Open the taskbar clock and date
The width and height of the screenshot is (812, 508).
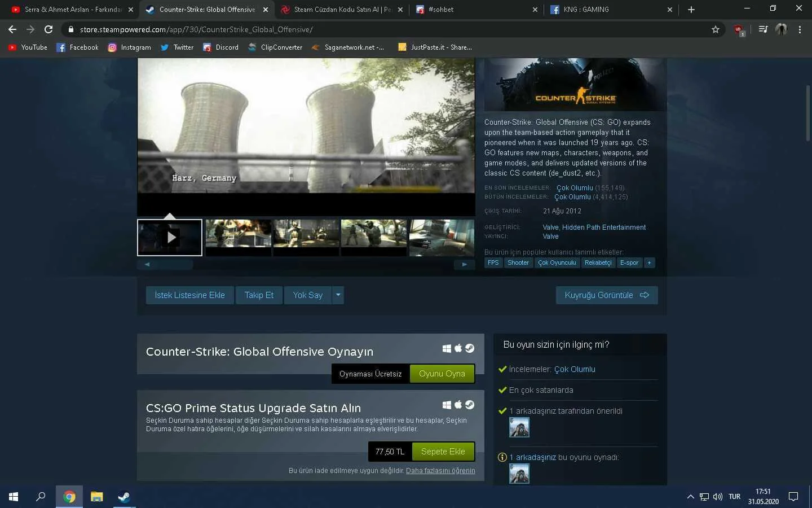point(763,497)
